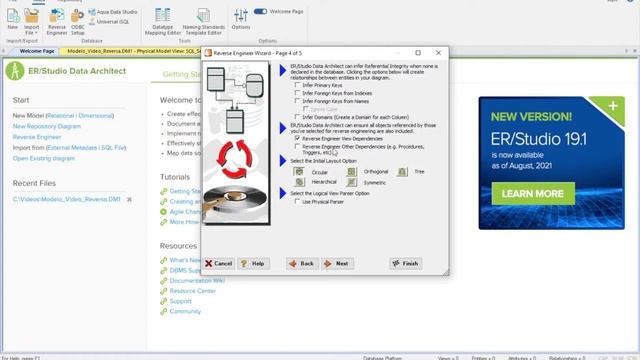Click Finish in the wizard
The image size is (640, 360).
tap(405, 264)
